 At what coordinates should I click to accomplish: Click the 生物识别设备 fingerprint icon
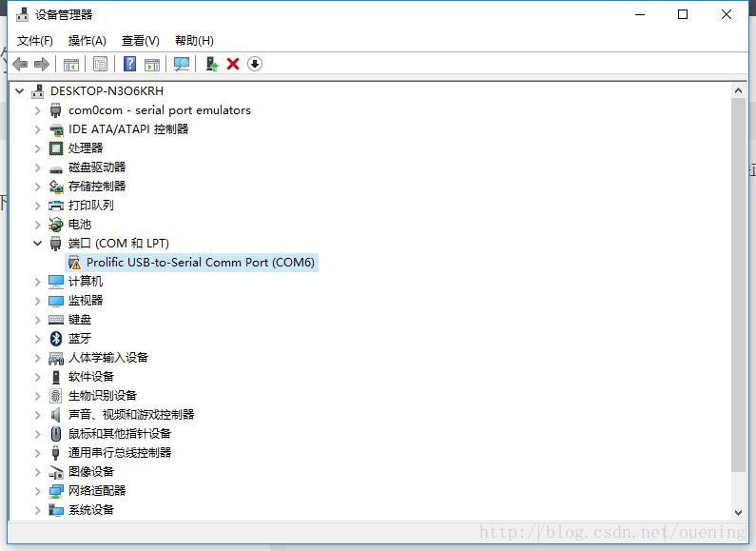[x=56, y=396]
